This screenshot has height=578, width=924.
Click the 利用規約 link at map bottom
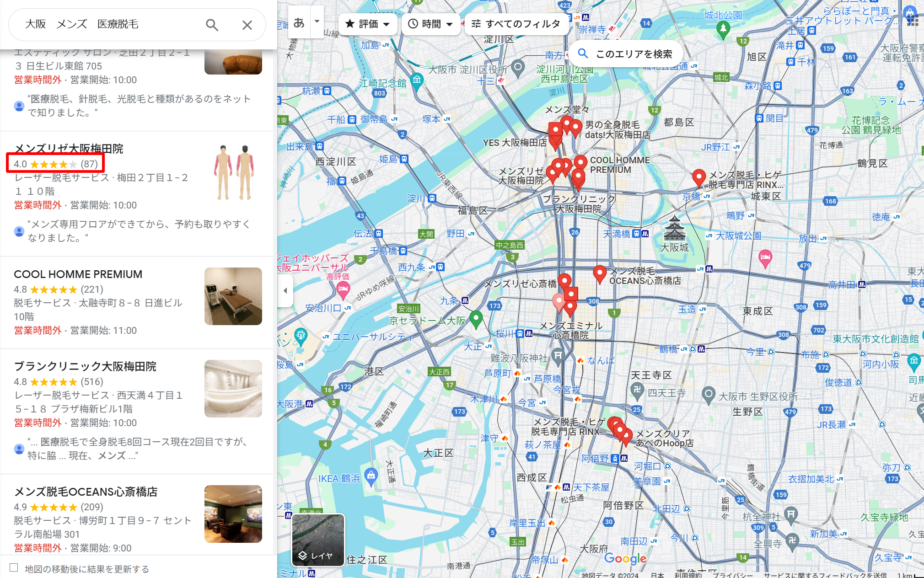click(x=688, y=575)
